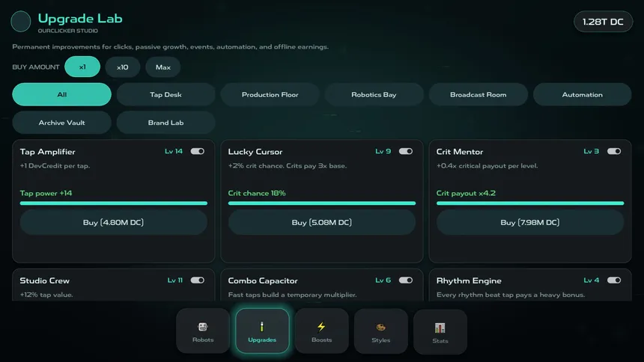
Task: Click the '+2% crit chance' description text
Action: pyautogui.click(x=288, y=166)
